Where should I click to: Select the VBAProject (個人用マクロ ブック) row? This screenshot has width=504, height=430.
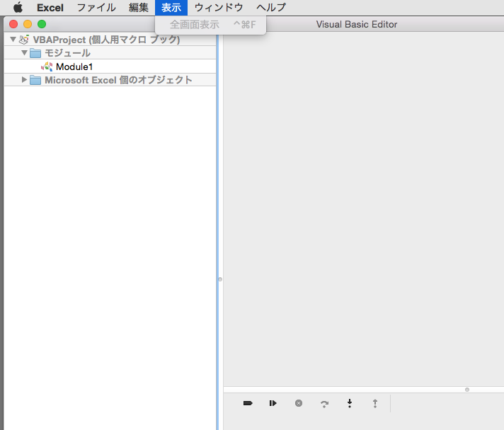[110, 40]
